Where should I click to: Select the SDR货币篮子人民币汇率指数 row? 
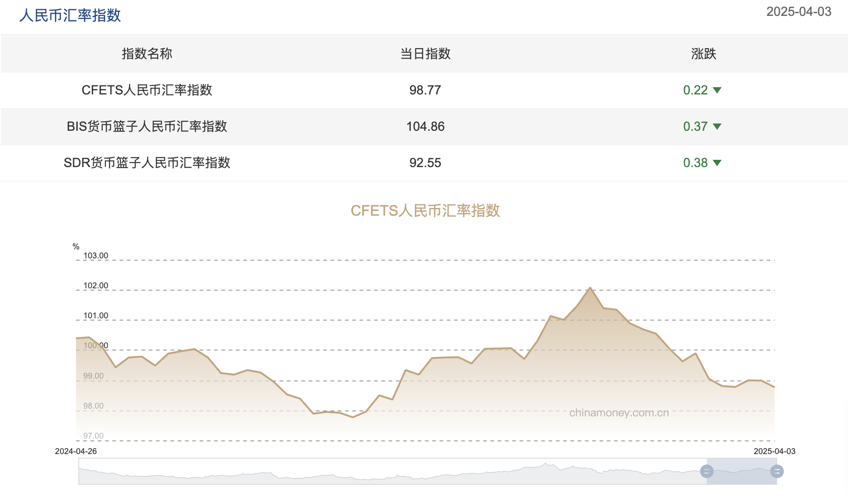[x=147, y=163]
